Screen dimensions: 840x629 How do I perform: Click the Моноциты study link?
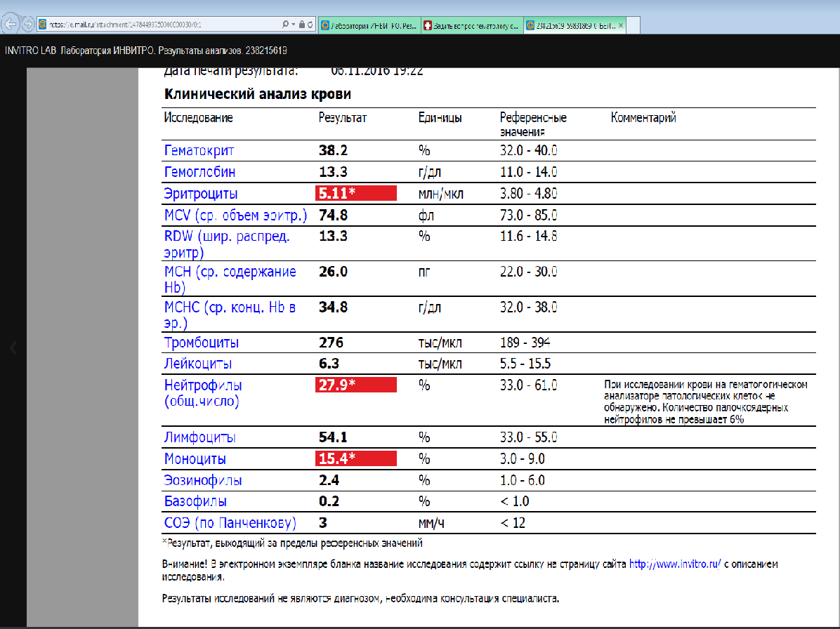tap(195, 459)
